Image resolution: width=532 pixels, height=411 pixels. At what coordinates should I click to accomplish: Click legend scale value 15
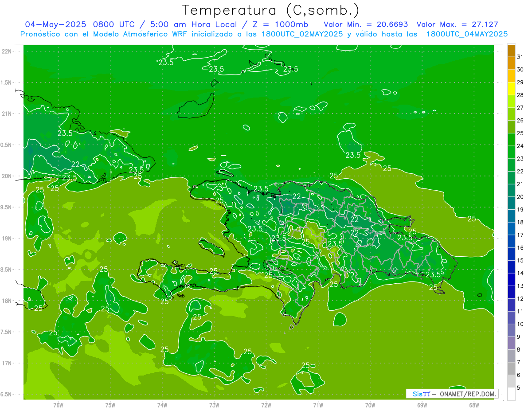pyautogui.click(x=520, y=260)
